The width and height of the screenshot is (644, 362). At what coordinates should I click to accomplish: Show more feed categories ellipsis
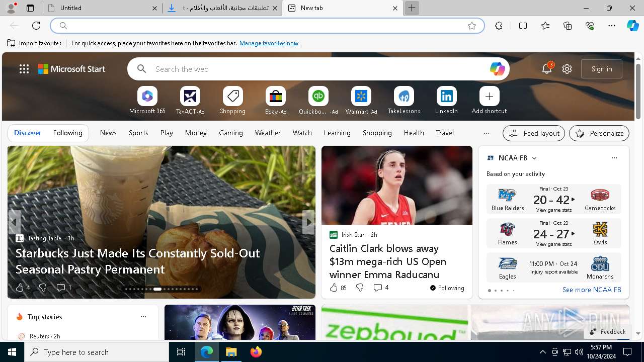coord(486,133)
